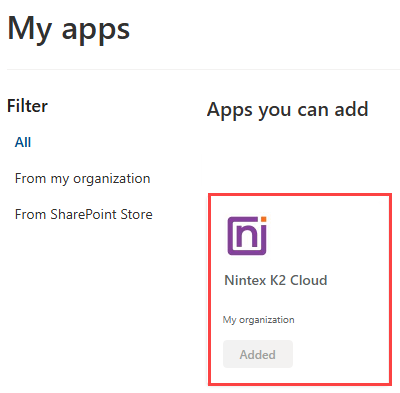Open the Nintex K2 Cloud app title
400x393 pixels.
[x=276, y=280]
